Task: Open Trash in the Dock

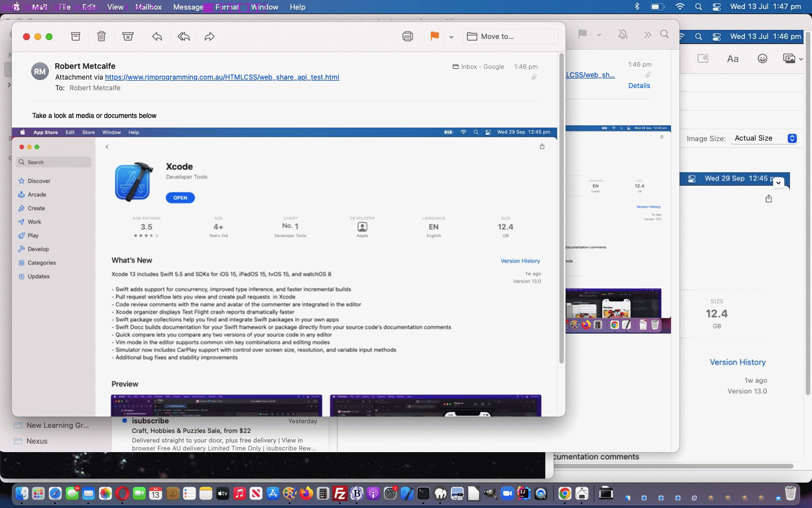Action: pyautogui.click(x=791, y=493)
